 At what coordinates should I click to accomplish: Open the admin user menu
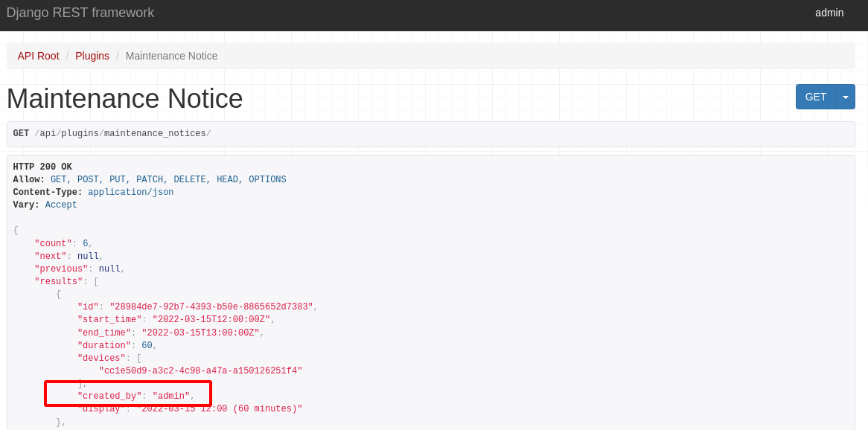[x=829, y=13]
